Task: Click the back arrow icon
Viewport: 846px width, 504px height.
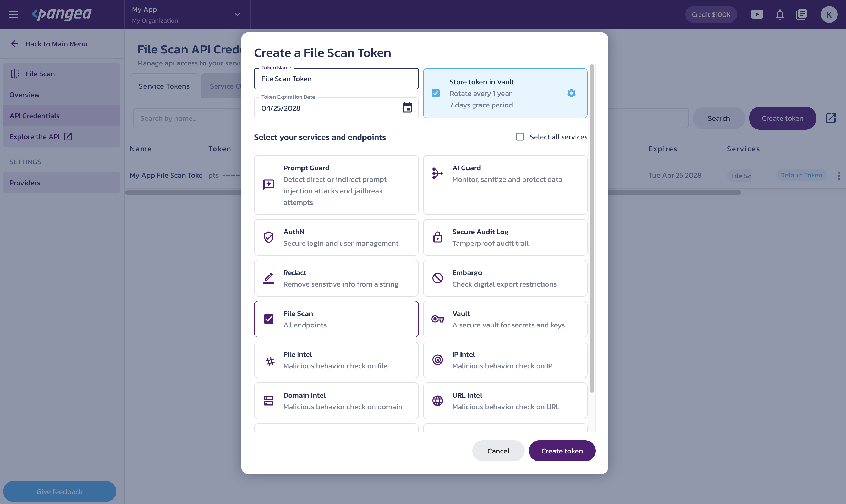Action: point(15,44)
